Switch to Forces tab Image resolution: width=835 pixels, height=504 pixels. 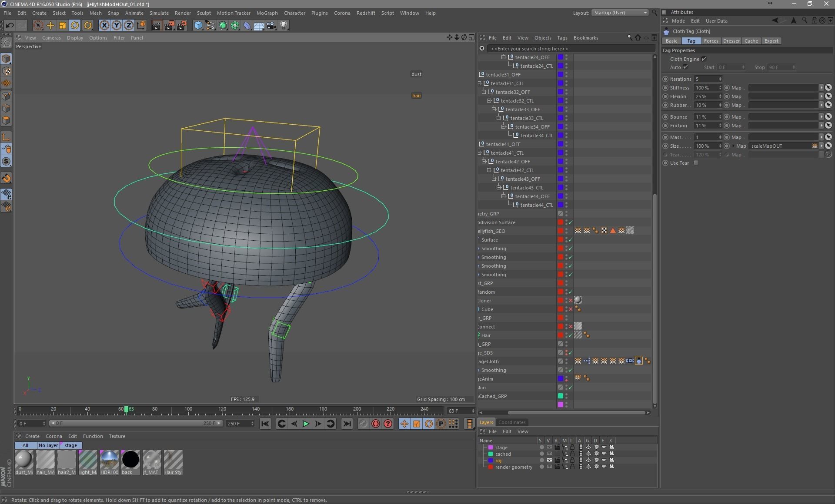pos(711,41)
